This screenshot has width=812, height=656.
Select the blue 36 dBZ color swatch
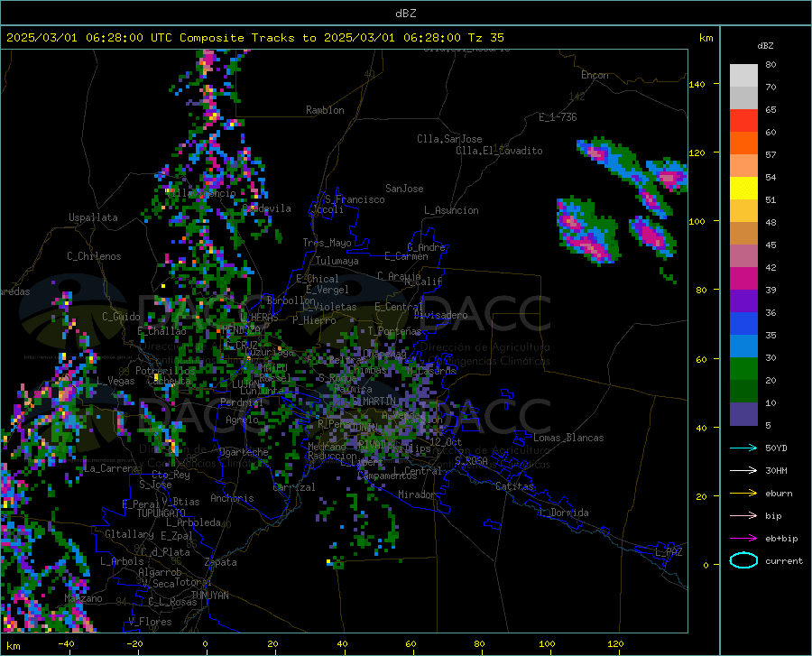[743, 323]
